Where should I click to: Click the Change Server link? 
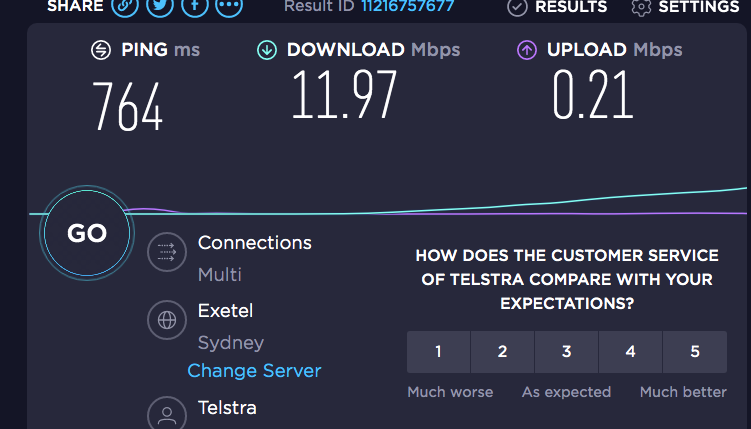tap(254, 371)
